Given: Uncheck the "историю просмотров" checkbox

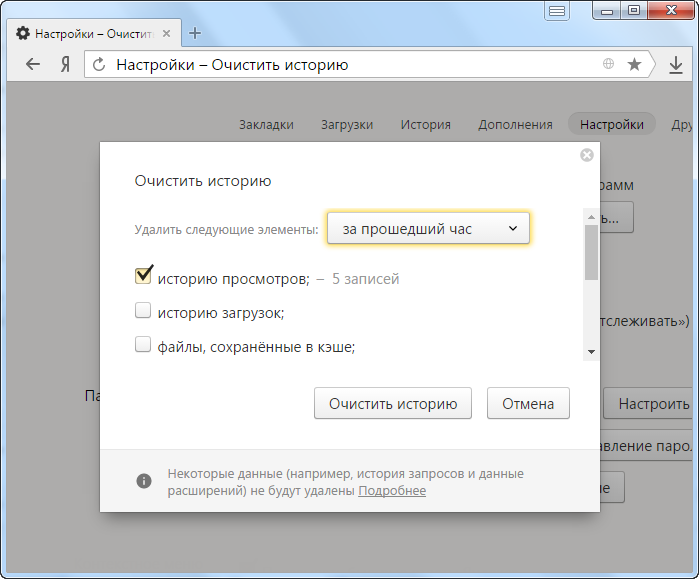Looking at the screenshot, I should [143, 276].
